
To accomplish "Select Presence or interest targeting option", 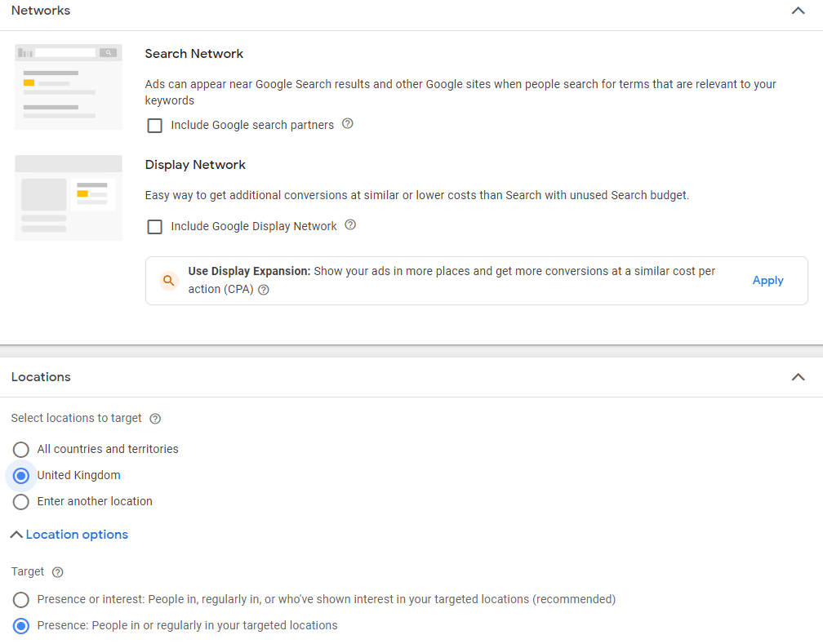I will tap(21, 599).
